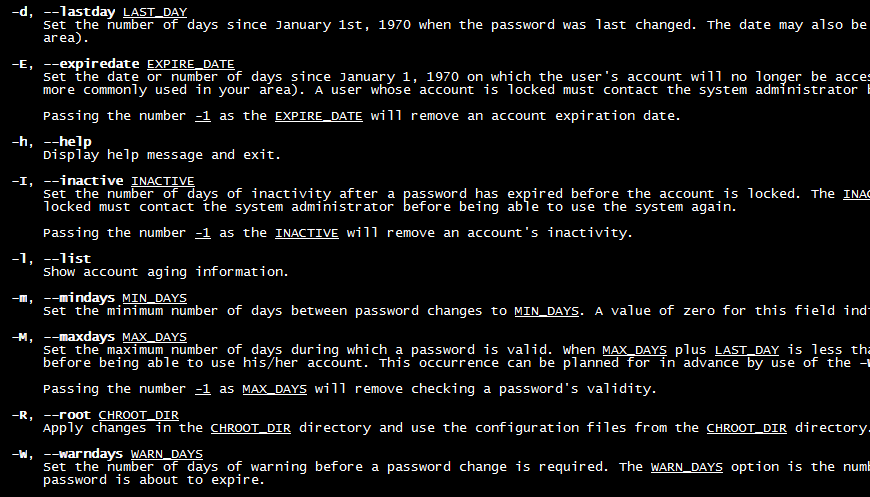Click EXPIRE_DATE next to --expiredate

point(190,64)
